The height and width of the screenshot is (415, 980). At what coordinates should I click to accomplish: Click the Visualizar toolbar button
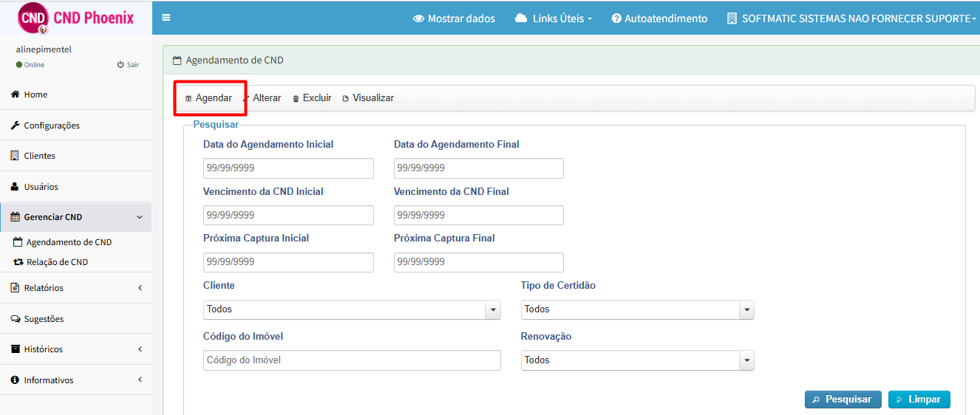pos(368,98)
